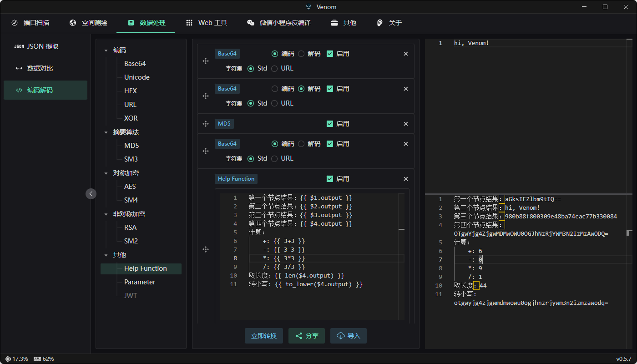Click the 导入 button
This screenshot has width=637, height=364.
pos(349,336)
